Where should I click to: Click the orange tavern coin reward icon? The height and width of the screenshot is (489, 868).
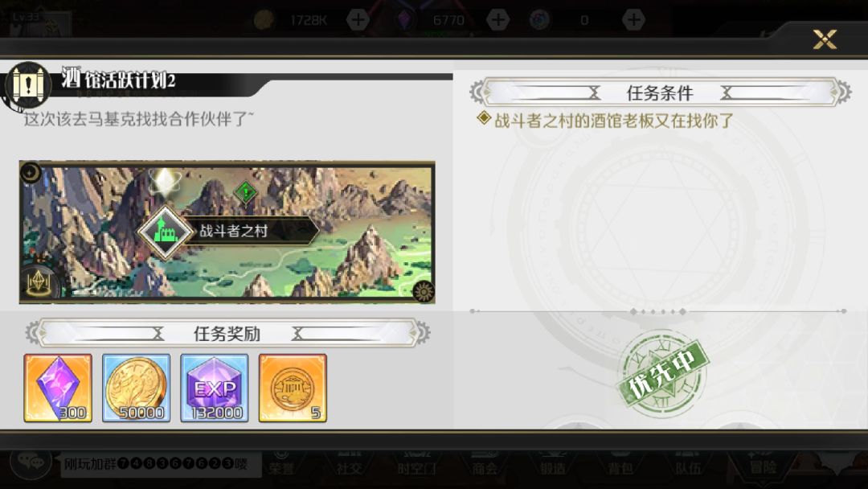[x=293, y=388]
